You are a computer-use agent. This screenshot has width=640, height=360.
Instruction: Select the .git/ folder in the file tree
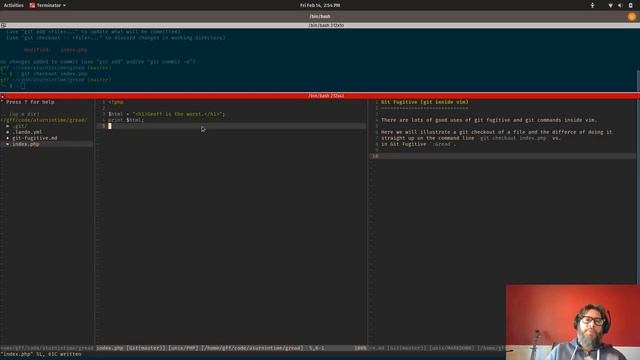(19, 126)
